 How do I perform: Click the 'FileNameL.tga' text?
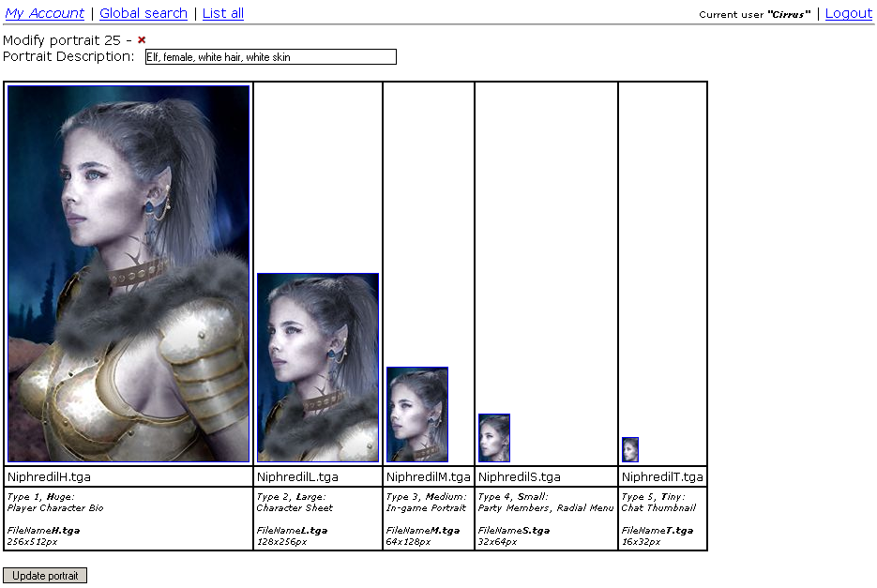click(292, 531)
